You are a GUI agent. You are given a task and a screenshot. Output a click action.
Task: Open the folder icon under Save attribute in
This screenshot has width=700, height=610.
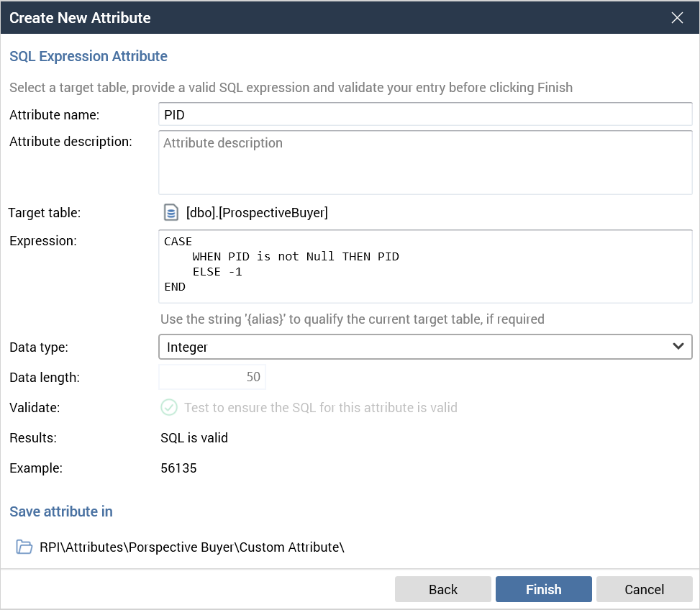tap(24, 547)
